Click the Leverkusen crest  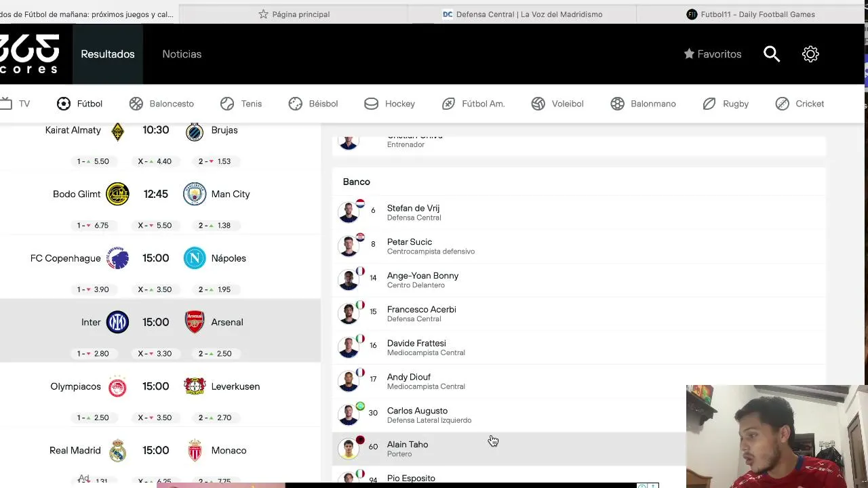[x=195, y=386]
